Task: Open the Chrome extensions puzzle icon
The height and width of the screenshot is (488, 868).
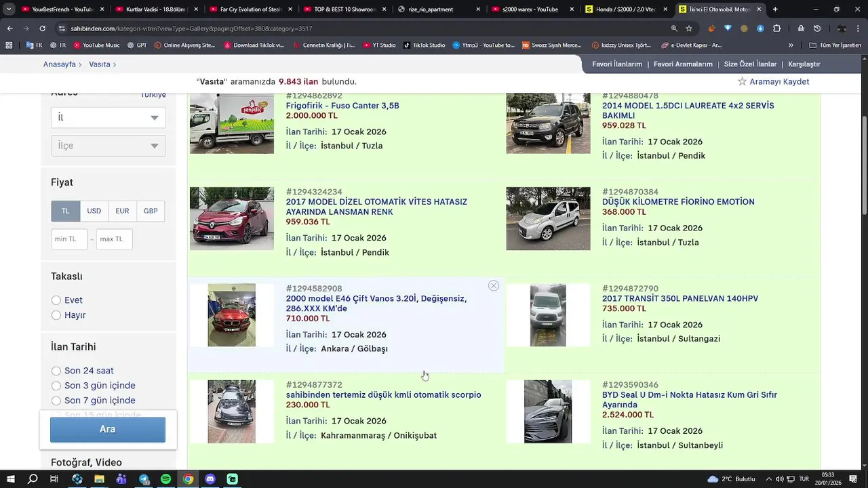Action: (x=777, y=28)
